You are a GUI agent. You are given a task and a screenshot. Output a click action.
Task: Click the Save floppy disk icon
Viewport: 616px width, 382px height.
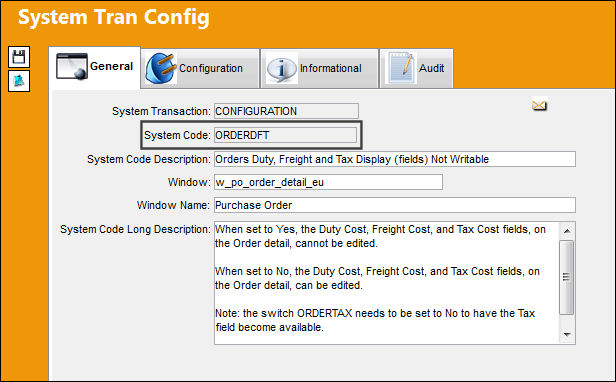click(19, 57)
